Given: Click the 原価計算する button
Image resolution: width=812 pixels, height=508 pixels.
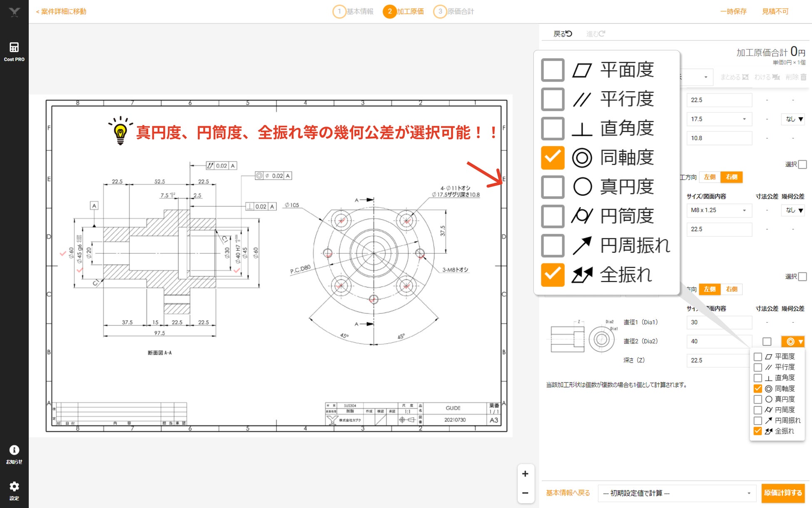Looking at the screenshot, I should [782, 493].
